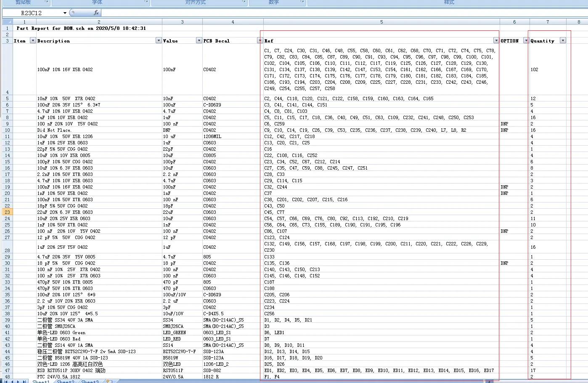Click the DNP option cell in row 9
The image size is (588, 383).
(514, 124)
